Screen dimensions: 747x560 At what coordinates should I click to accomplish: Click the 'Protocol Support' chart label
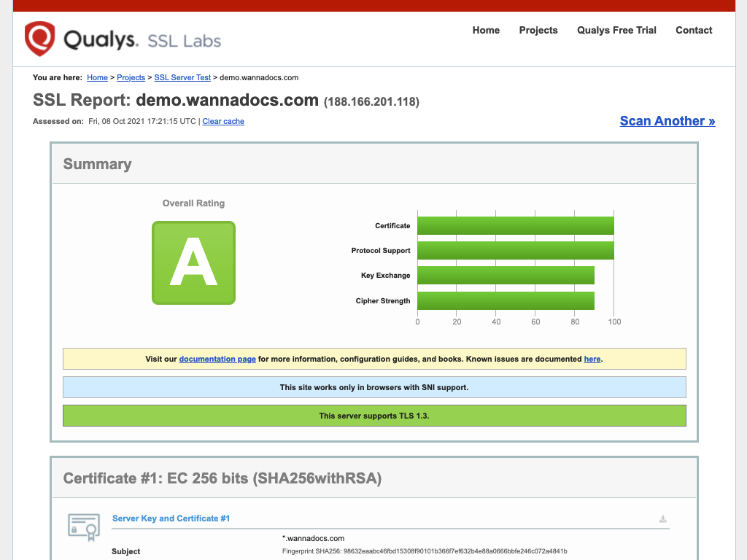(381, 251)
